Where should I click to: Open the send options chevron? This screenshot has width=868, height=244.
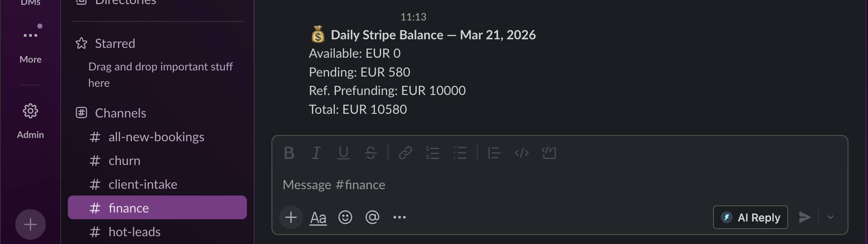click(x=830, y=217)
